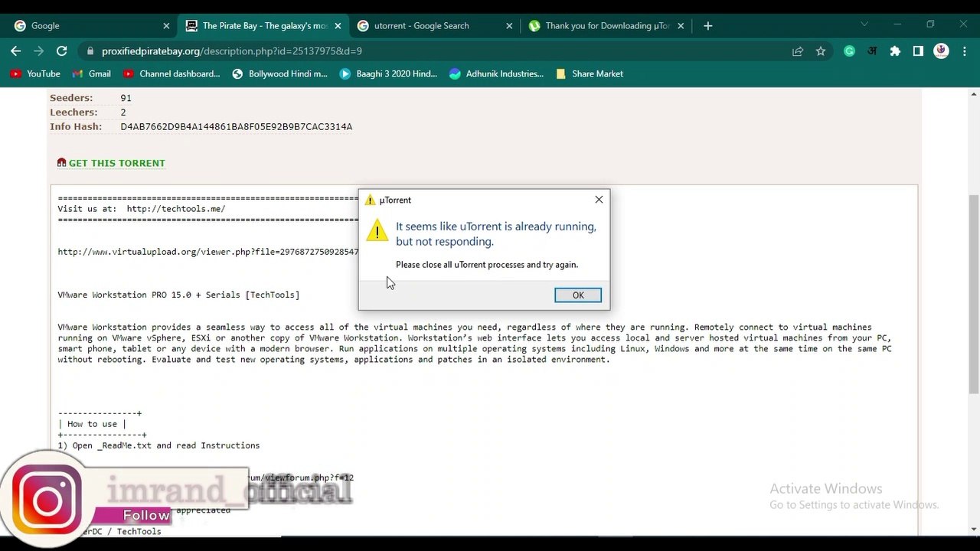Click the site info lock icon

[90, 51]
